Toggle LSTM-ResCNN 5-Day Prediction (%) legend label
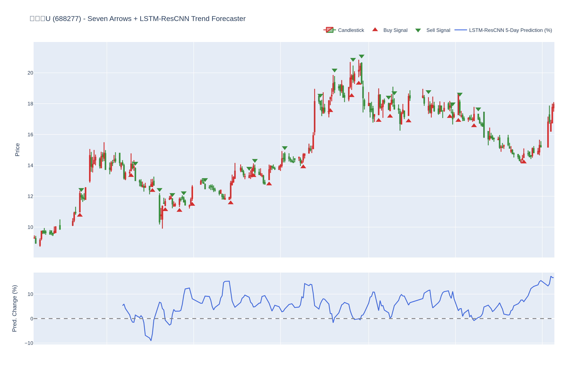Screen dimensions: 588x378 pyautogui.click(x=510, y=30)
